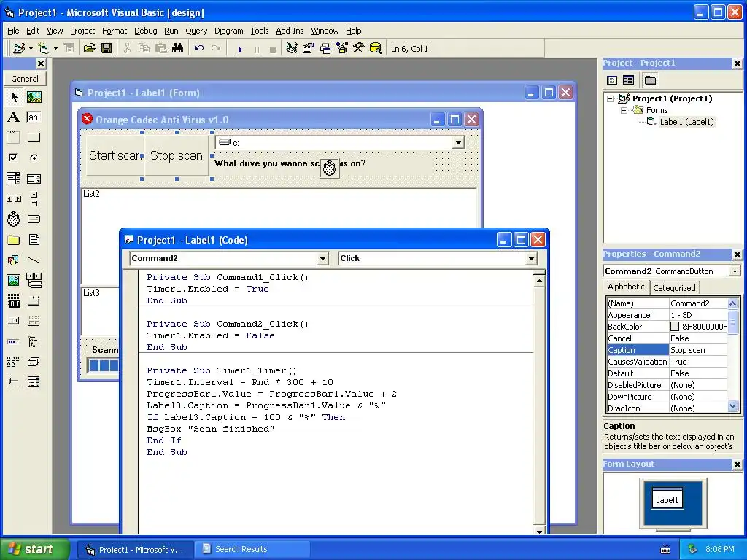
Task: Click Save Project floppy icon
Action: [x=107, y=49]
